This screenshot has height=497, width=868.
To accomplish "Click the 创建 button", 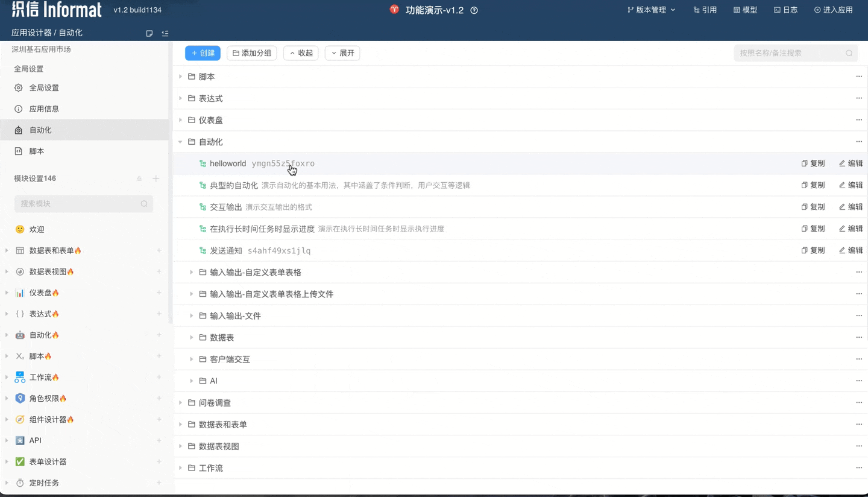I will click(203, 53).
